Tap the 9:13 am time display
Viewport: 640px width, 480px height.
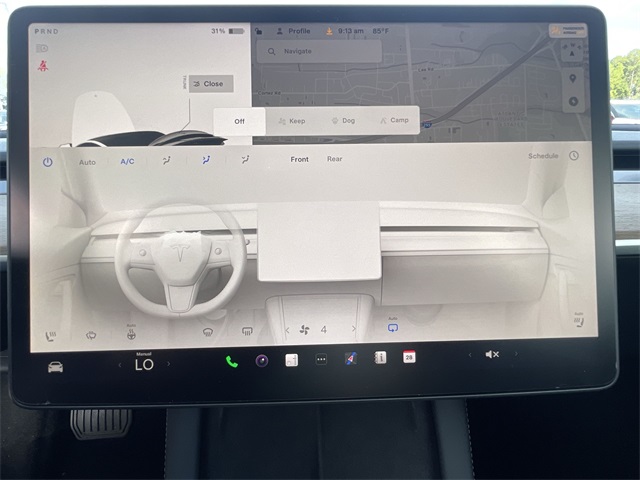[x=351, y=31]
